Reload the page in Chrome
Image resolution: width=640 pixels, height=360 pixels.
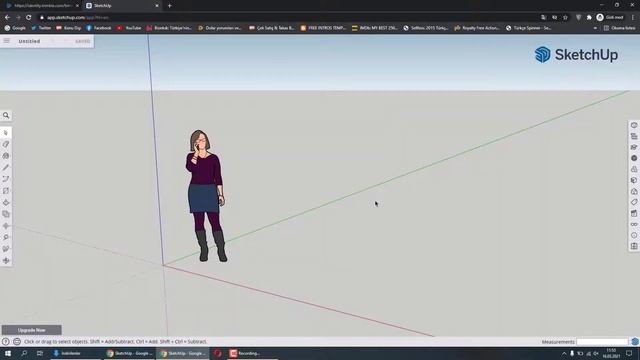click(29, 18)
